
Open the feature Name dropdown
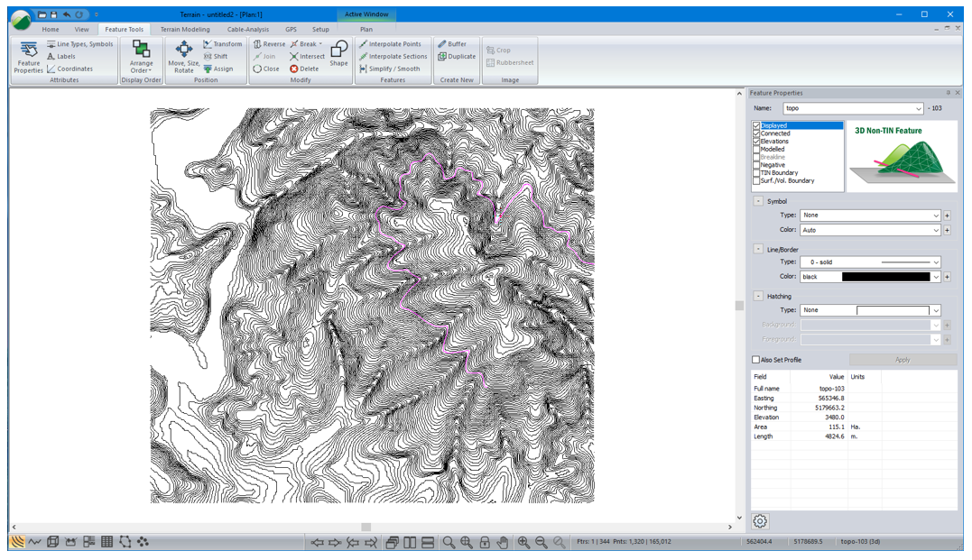click(919, 108)
